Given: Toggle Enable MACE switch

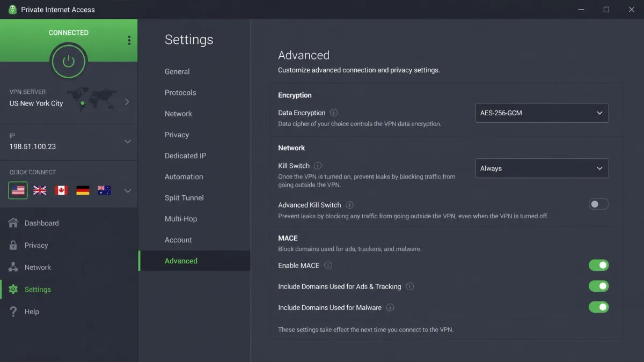Looking at the screenshot, I should pyautogui.click(x=598, y=265).
